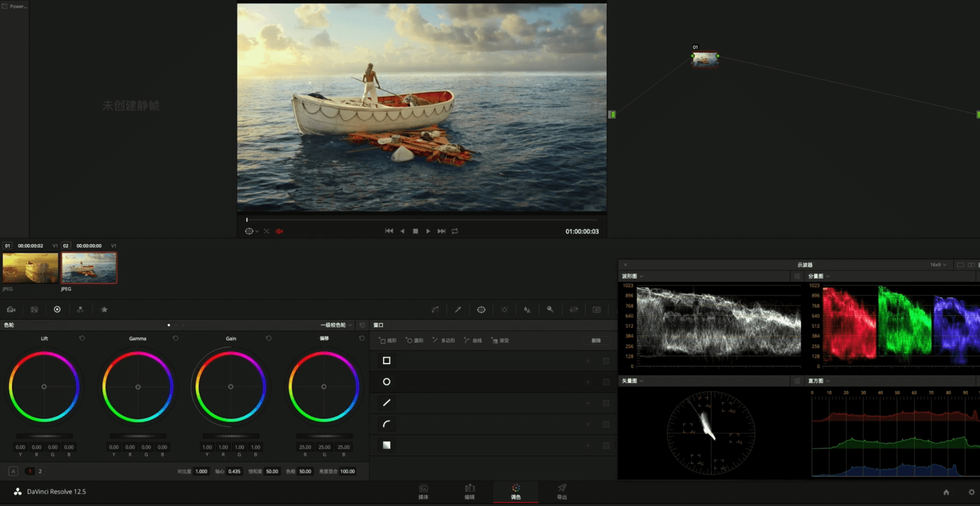Screen dimensions: 980x506
Task: Open viewer overlay mode dropdown
Action: pyautogui.click(x=251, y=231)
